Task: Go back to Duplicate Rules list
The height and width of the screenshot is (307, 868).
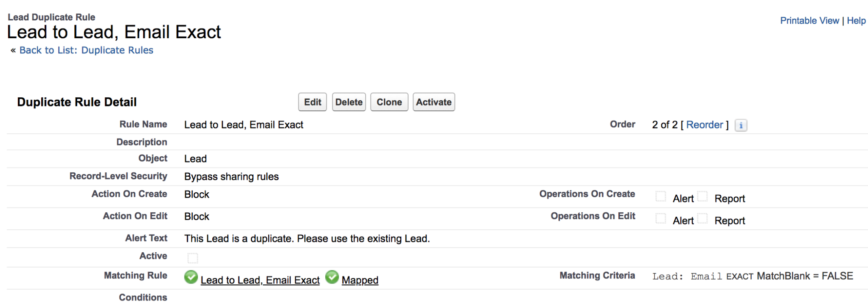Action: [86, 50]
